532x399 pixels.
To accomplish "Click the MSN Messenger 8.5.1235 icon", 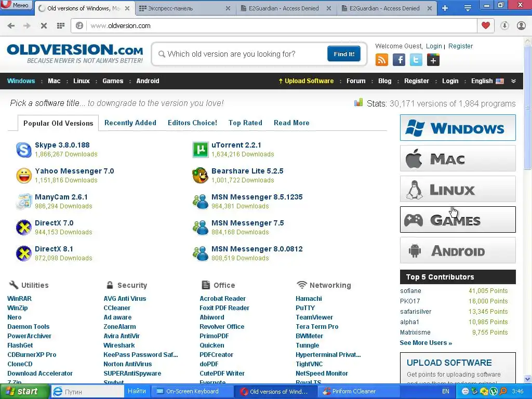I will pyautogui.click(x=200, y=202).
